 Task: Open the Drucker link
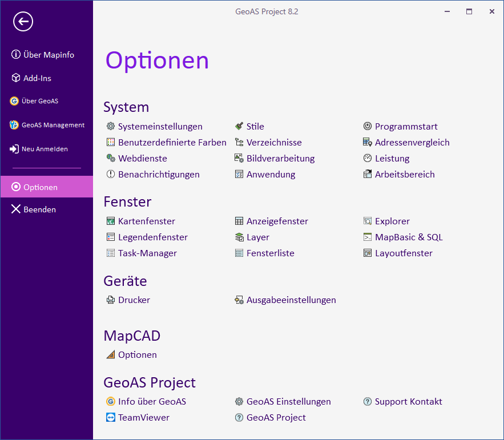coord(134,300)
